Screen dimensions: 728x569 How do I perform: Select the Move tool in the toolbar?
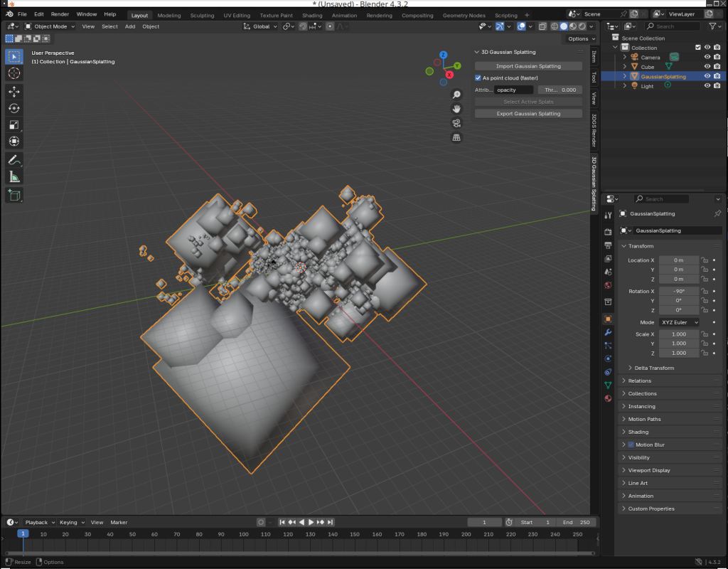click(14, 91)
